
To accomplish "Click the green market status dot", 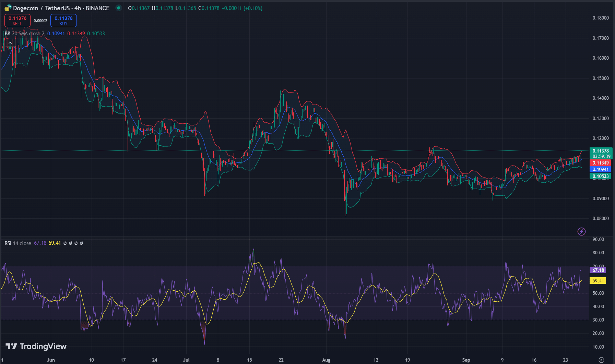I will tap(119, 8).
